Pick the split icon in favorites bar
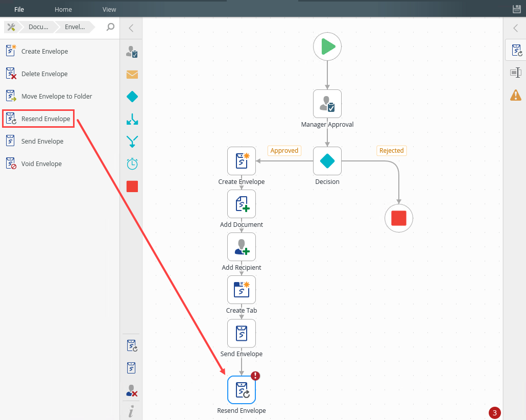Image resolution: width=526 pixels, height=420 pixels. [132, 119]
